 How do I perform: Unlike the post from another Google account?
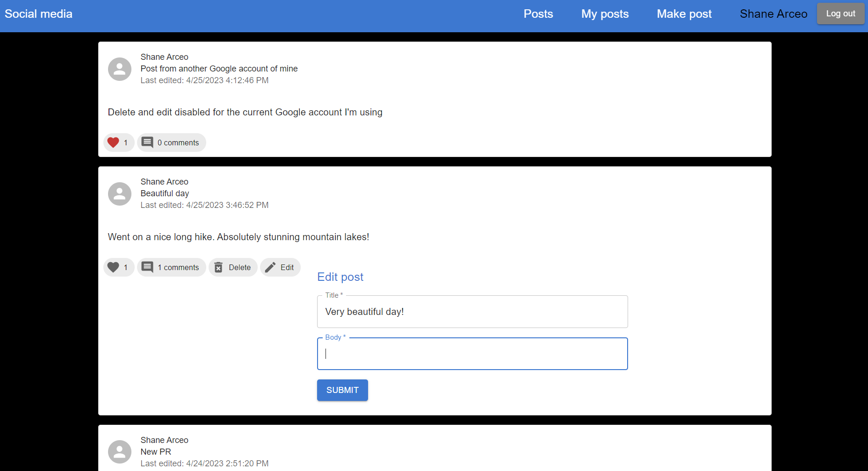point(113,143)
